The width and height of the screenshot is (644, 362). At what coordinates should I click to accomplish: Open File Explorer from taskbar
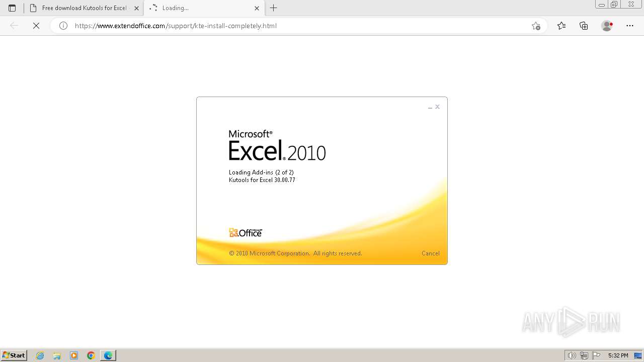coord(57,355)
